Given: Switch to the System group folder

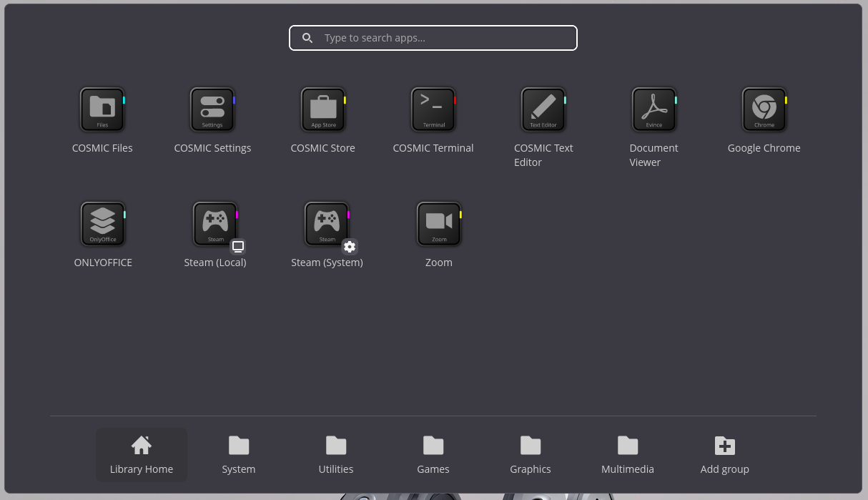Looking at the screenshot, I should [x=239, y=455].
